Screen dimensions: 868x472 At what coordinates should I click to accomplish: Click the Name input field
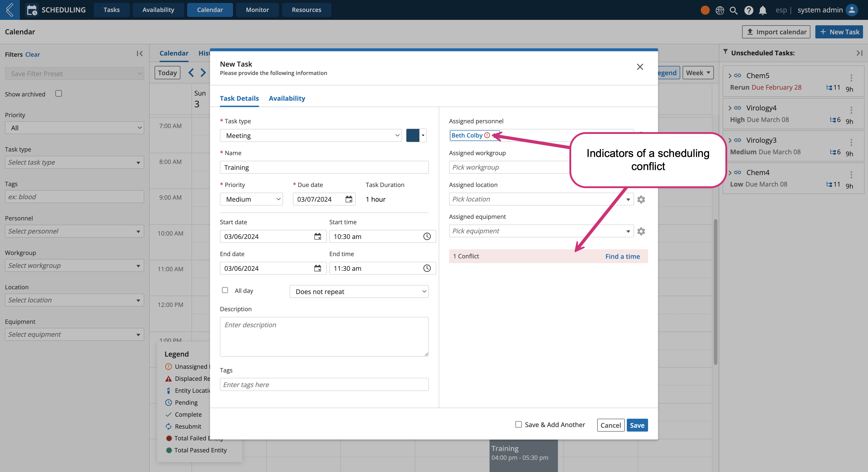[x=324, y=167]
